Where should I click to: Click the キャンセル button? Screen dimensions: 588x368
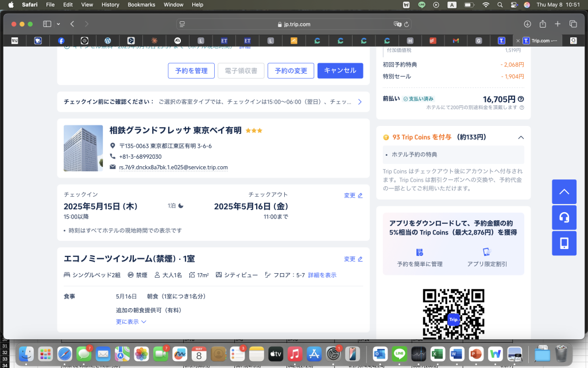click(x=340, y=71)
